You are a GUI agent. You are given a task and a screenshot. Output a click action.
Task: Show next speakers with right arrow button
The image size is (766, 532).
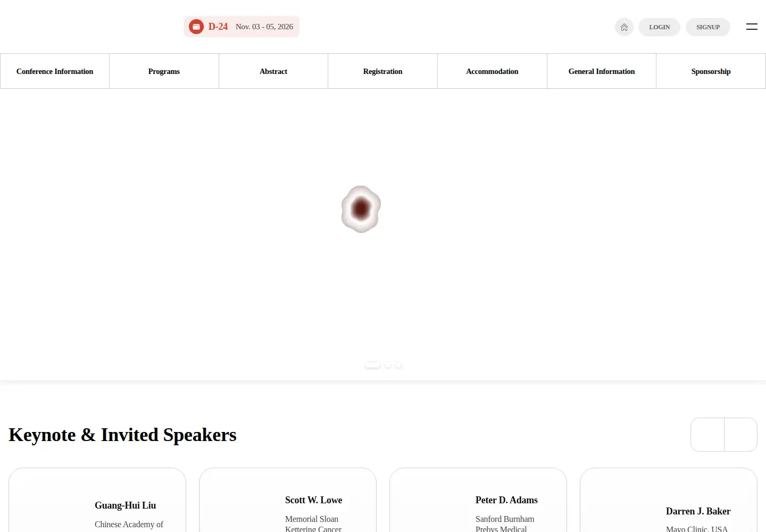pos(740,435)
